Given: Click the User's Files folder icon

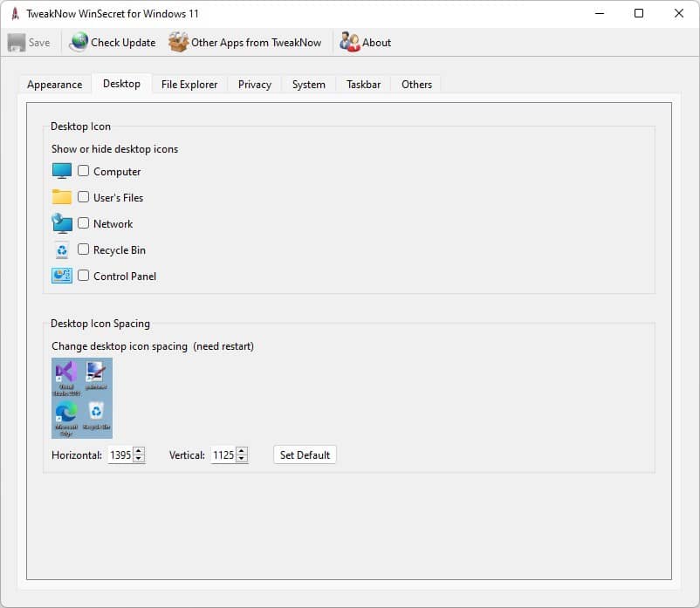Looking at the screenshot, I should [62, 197].
